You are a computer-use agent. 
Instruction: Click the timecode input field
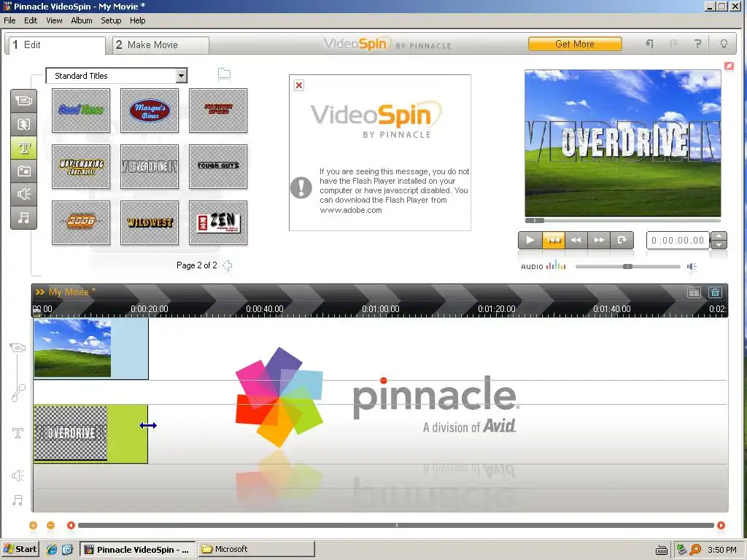pos(678,240)
